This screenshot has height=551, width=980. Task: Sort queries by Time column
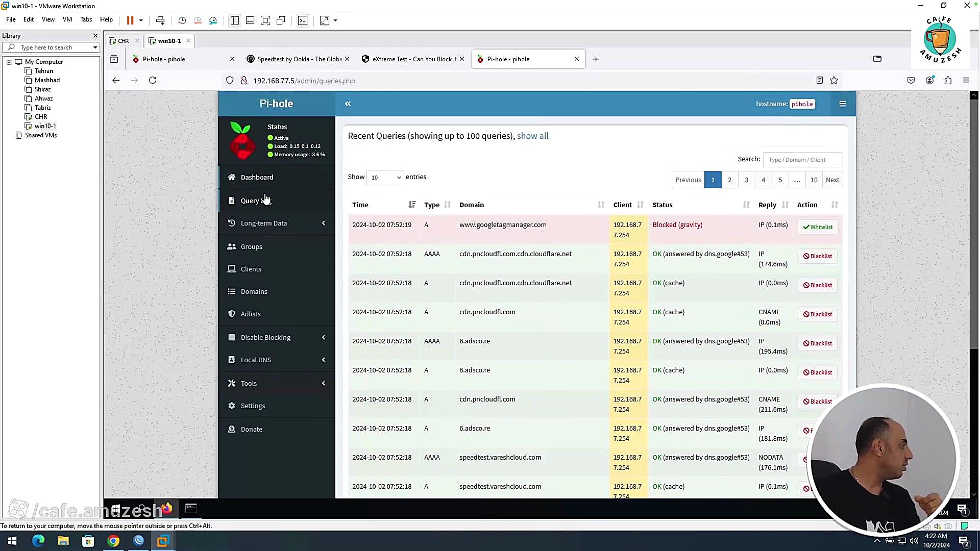(x=384, y=205)
